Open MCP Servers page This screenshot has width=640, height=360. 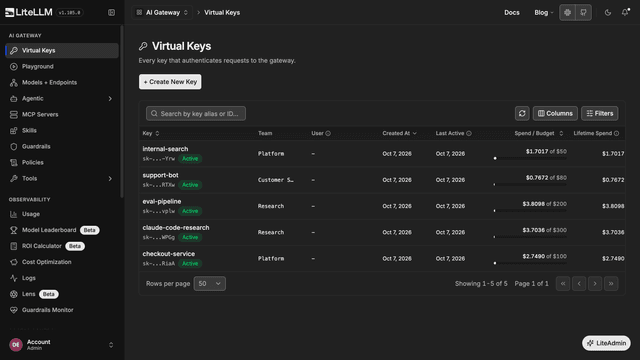62,114
